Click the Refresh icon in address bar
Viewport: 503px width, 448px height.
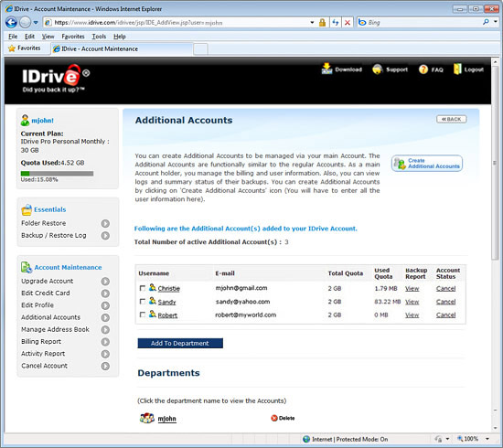(336, 23)
